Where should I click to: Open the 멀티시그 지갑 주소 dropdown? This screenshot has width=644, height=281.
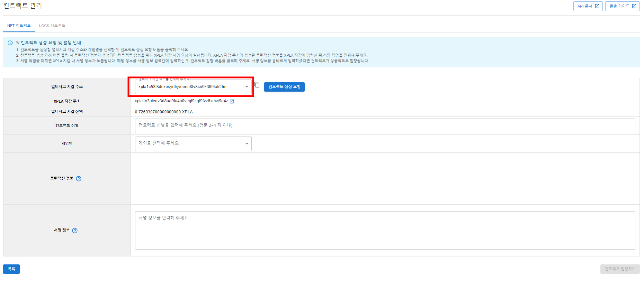click(x=193, y=87)
